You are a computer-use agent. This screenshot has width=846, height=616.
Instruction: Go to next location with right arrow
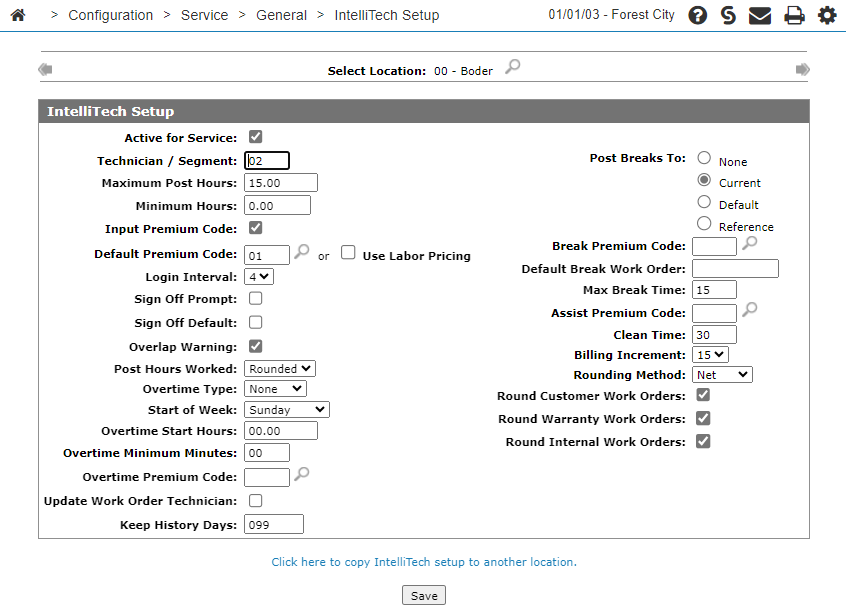click(x=802, y=69)
